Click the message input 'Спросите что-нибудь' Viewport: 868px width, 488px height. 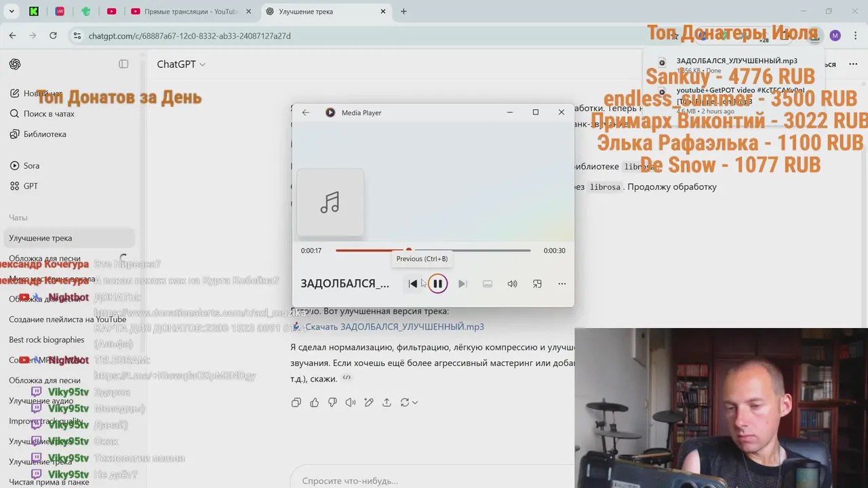point(434,481)
